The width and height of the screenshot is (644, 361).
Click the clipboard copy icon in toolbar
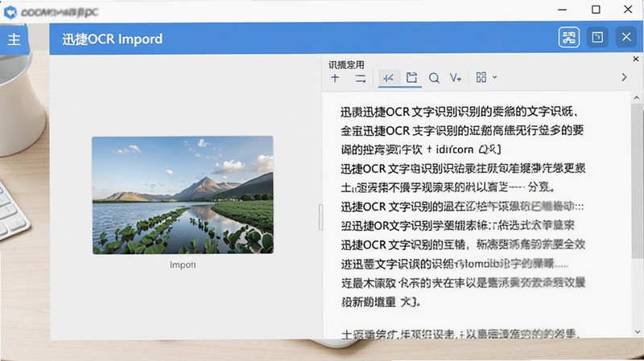411,78
